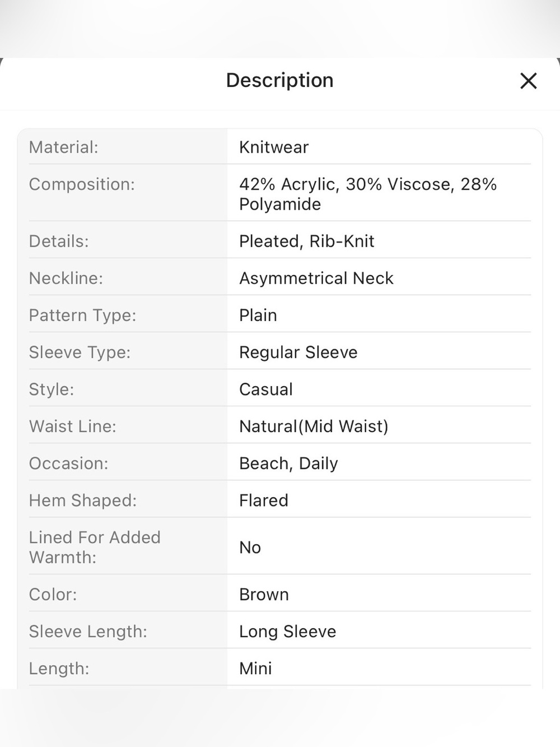Tap the Casual style value

tap(266, 389)
